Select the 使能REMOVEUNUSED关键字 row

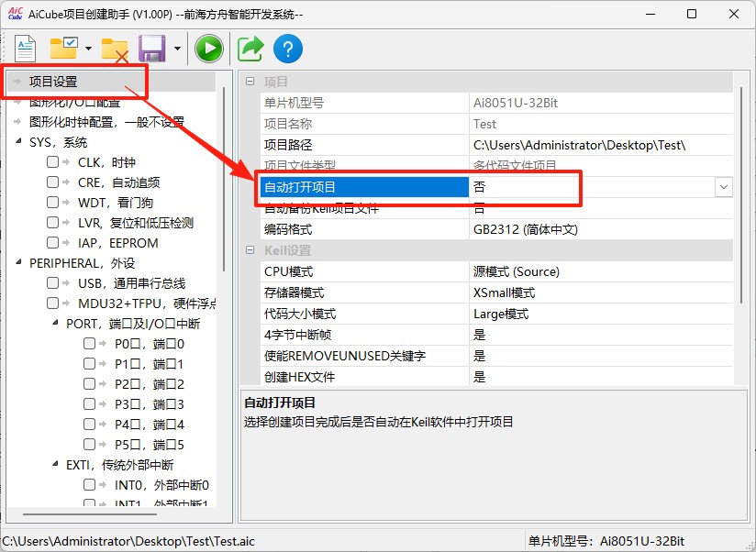(x=496, y=356)
